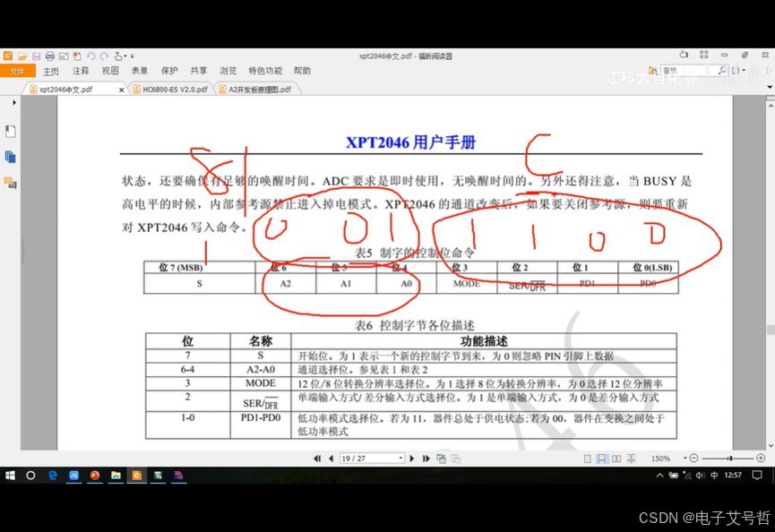775x532 pixels.
Task: Collapse the ribbon with bottom-right arrow
Action: 770,87
